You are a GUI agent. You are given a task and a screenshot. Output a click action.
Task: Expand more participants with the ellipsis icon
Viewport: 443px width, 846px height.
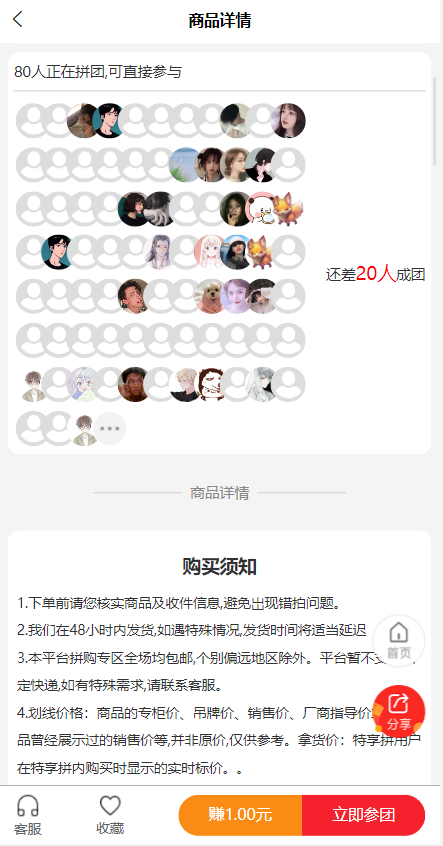click(x=110, y=429)
